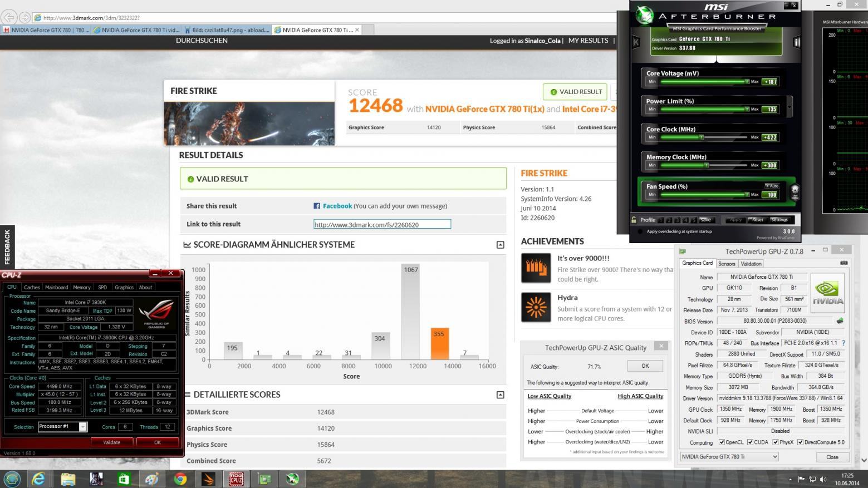Click the Afterburner Reset button
868x488 pixels.
click(x=757, y=220)
